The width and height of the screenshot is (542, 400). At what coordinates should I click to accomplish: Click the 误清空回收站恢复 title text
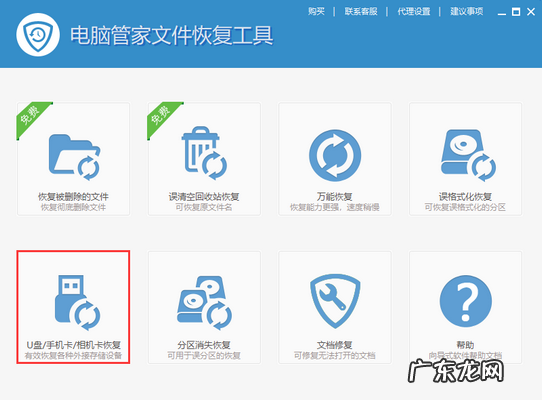204,197
